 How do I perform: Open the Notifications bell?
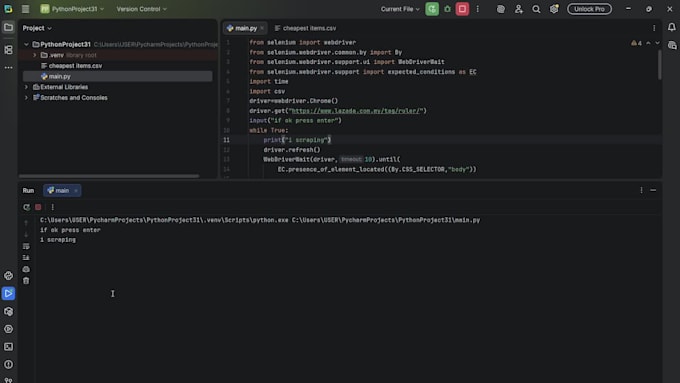click(x=671, y=27)
